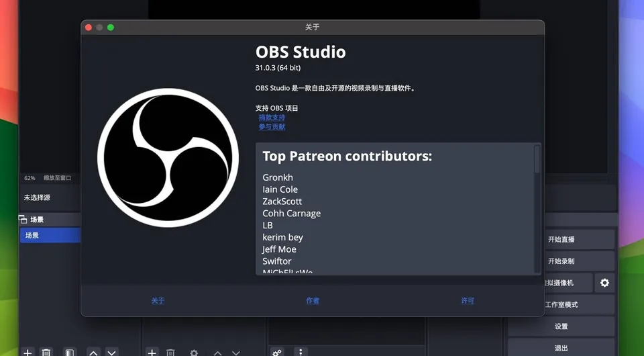Screen dimensions: 644x356
Task: Click 缩放至窗口 preview scaling option
Action: 57,178
